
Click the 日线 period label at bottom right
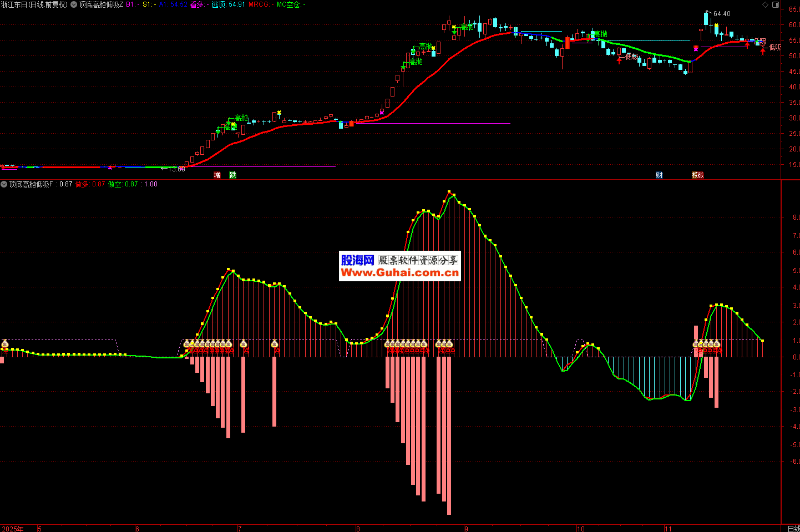[x=793, y=528]
